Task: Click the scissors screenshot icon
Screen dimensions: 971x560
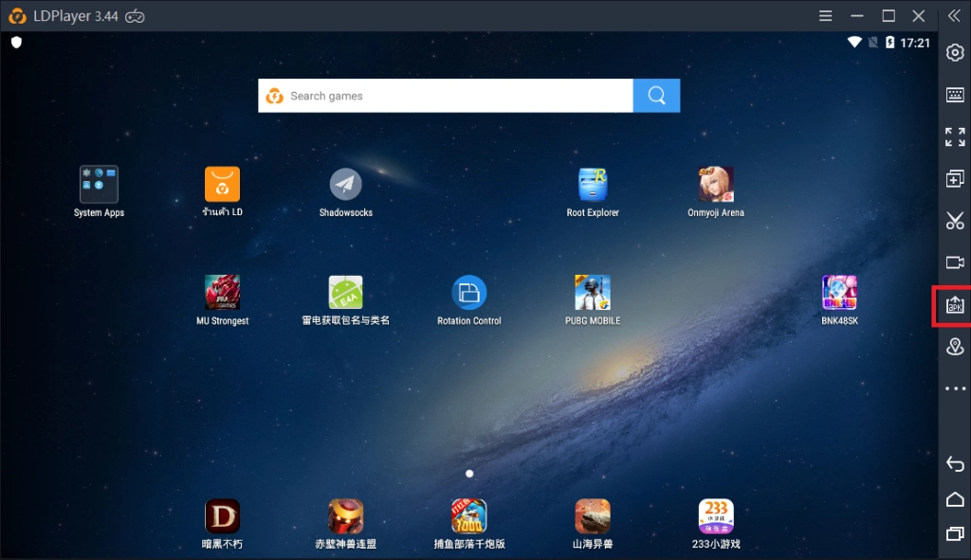Action: tap(955, 220)
